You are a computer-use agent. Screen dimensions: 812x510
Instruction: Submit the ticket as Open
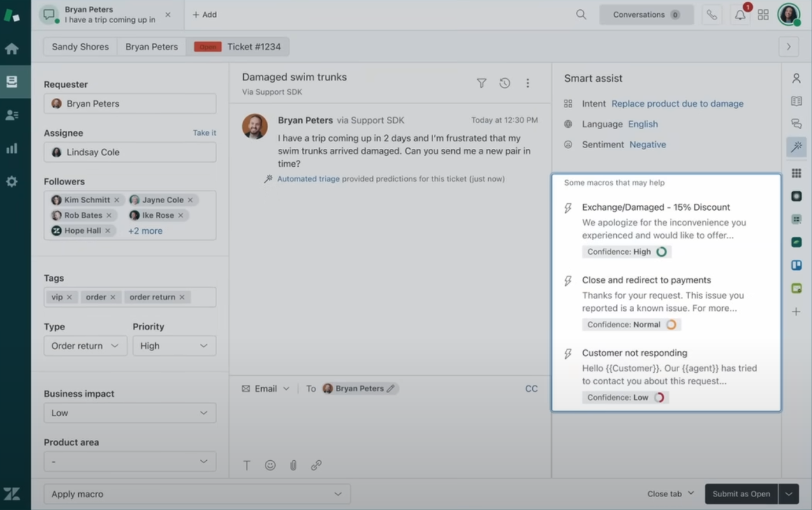point(741,493)
